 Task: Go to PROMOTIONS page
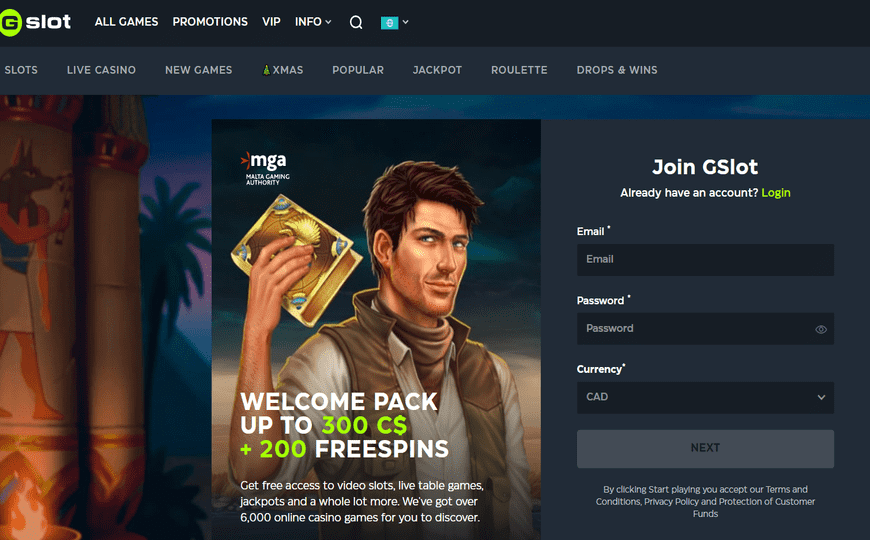tap(210, 22)
